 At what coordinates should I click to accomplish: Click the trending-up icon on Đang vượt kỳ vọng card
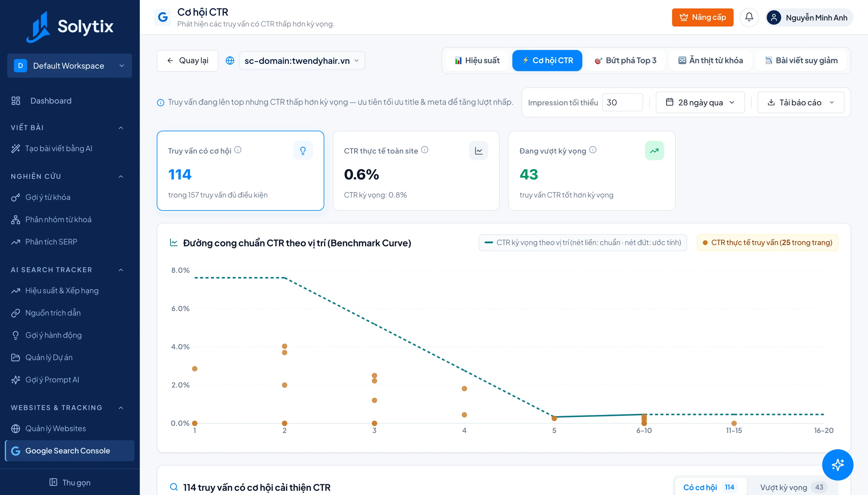point(654,151)
